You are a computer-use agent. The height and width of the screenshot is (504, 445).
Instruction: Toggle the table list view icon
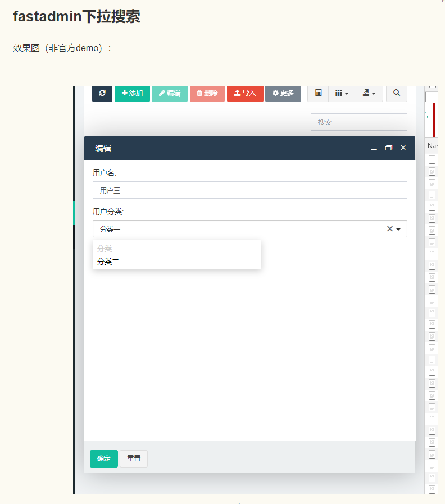318,94
